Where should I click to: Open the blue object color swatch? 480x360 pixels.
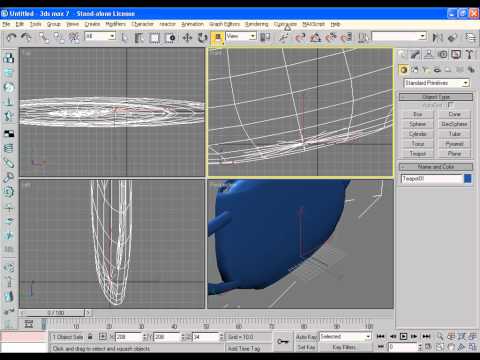(468, 179)
